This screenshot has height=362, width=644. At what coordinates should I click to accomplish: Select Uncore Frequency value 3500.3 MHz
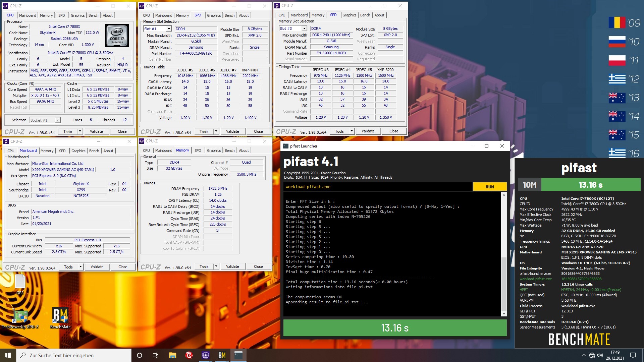[x=247, y=174]
